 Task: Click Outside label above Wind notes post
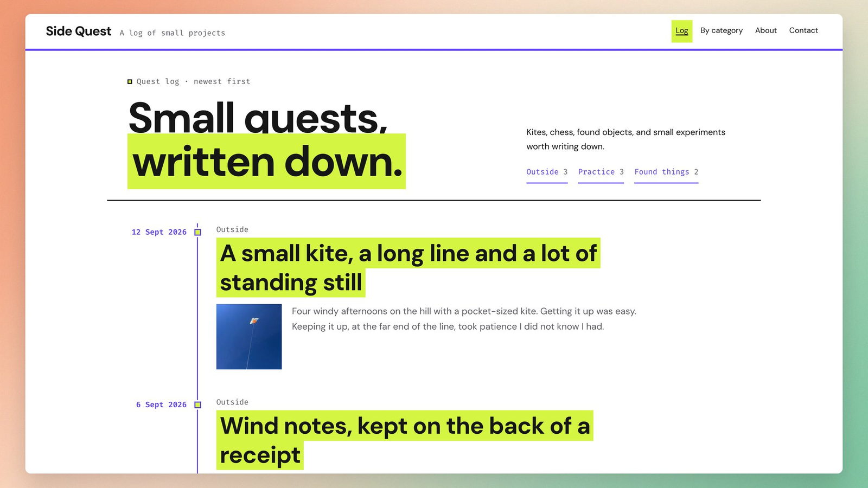(232, 402)
